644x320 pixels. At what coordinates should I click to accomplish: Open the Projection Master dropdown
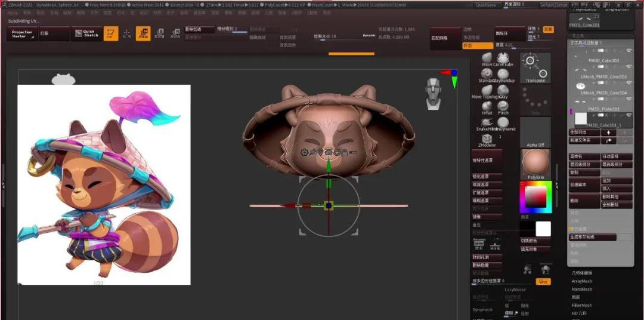pos(22,33)
